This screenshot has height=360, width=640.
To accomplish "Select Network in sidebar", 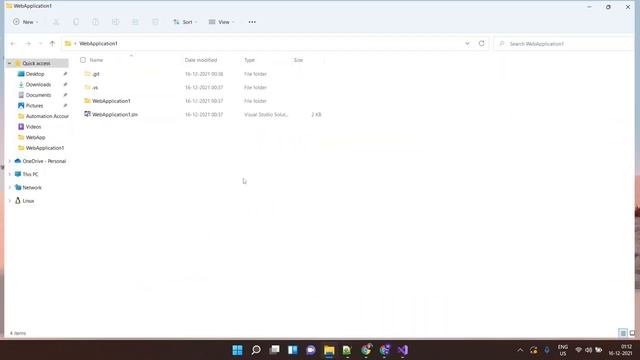I will pyautogui.click(x=32, y=187).
